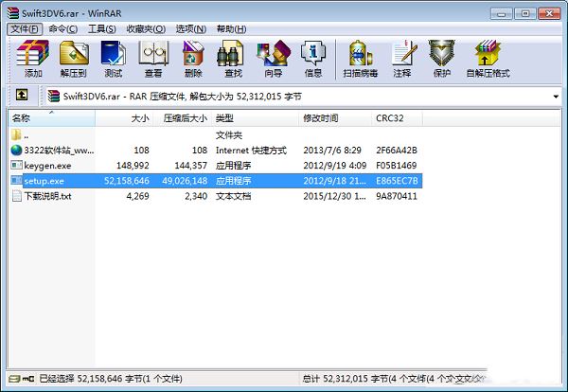This screenshot has height=392, width=568.
Task: Click the 3322软件站 internet shortcut icon
Action: click(16, 150)
